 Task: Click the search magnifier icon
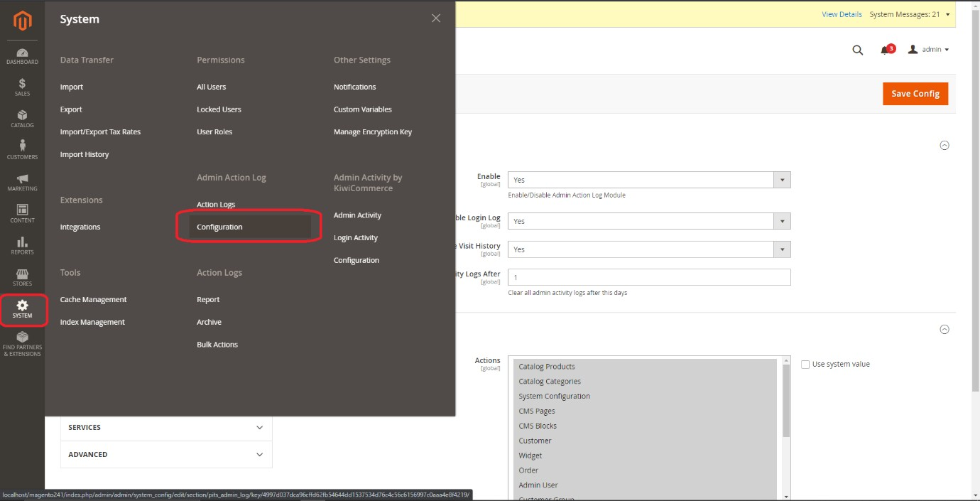coord(857,50)
